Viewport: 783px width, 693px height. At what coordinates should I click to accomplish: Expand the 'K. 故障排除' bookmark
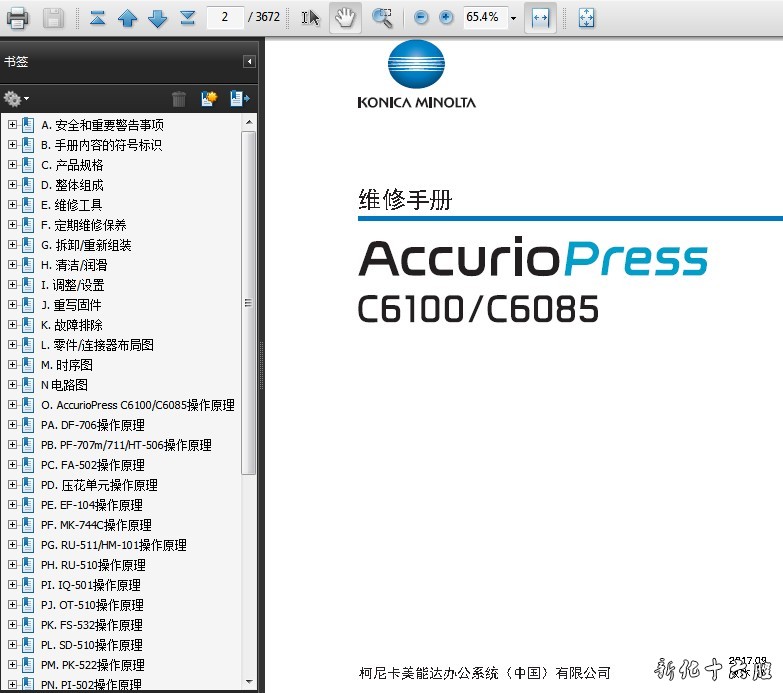click(12, 325)
